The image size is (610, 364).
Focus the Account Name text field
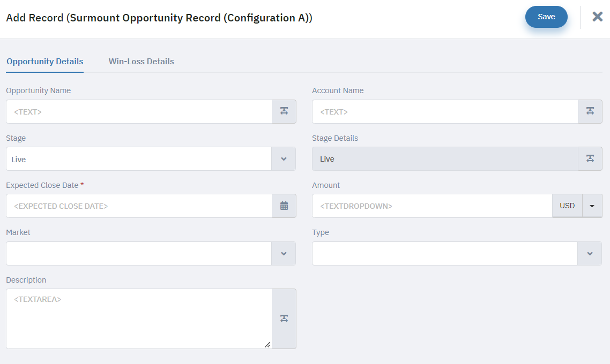(445, 111)
